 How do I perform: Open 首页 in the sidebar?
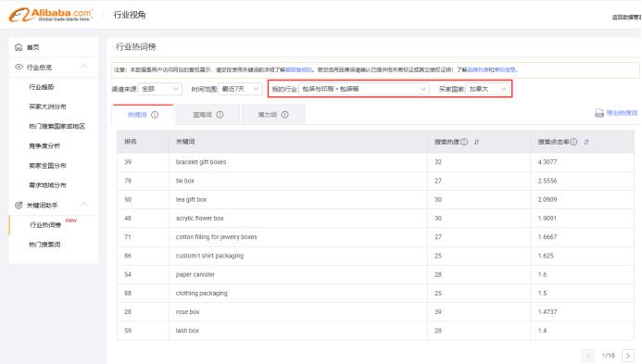coord(33,47)
